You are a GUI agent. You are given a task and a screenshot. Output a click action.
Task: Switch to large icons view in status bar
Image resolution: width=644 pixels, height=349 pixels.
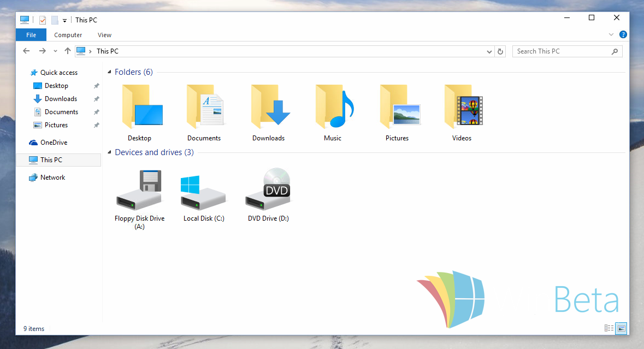(x=621, y=328)
